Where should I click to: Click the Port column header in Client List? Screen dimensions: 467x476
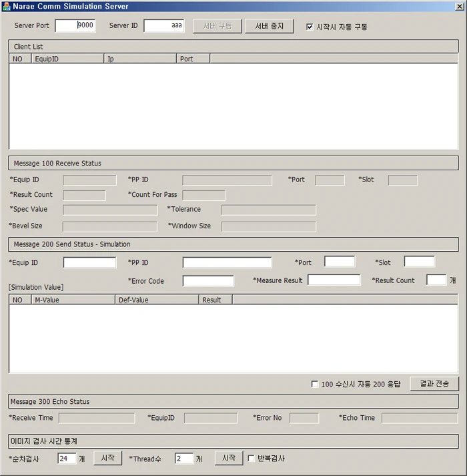[x=193, y=59]
